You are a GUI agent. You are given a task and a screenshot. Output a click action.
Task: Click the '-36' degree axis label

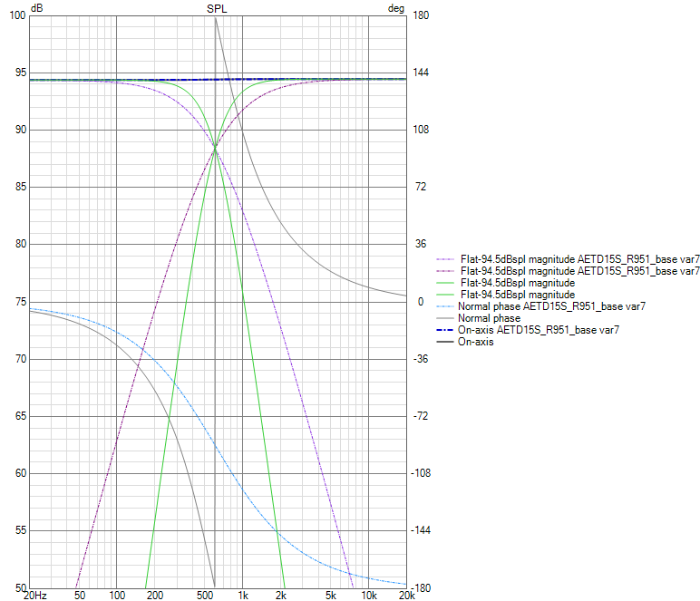pos(421,359)
